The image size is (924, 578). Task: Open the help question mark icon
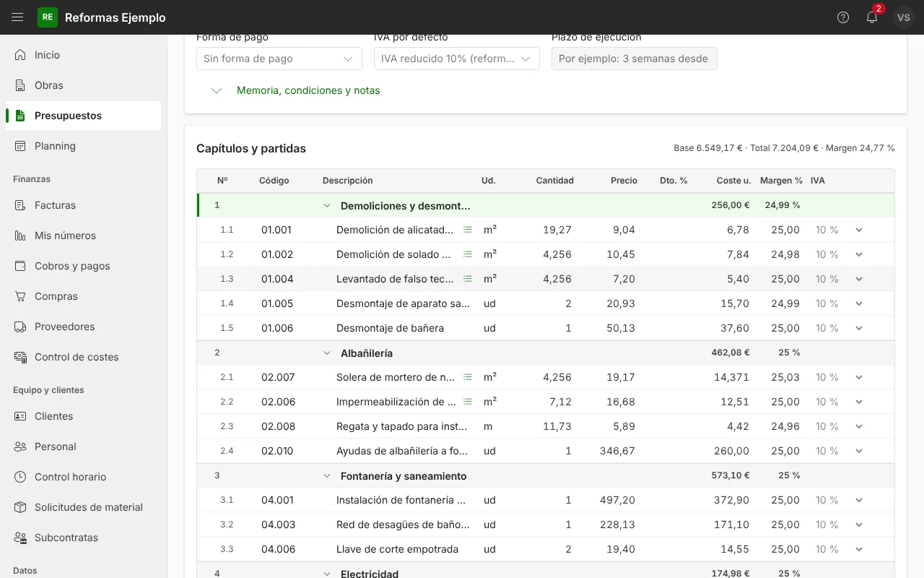[x=843, y=17]
